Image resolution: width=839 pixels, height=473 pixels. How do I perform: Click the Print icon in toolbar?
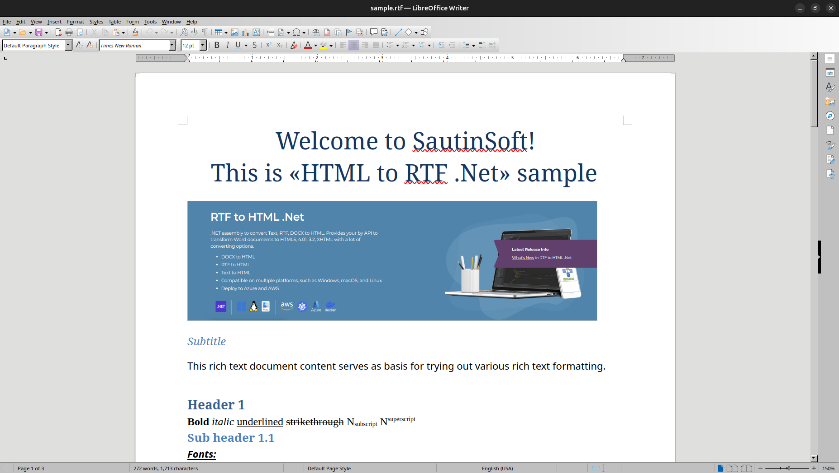point(69,32)
